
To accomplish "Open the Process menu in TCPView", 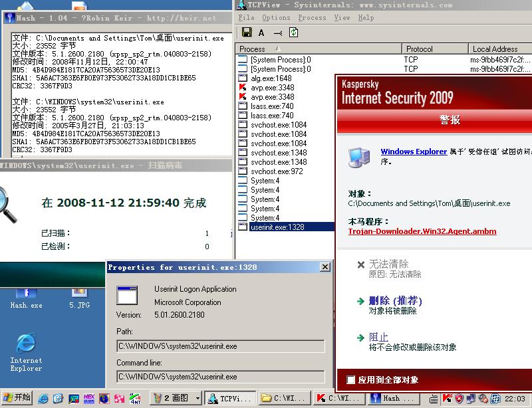I will coord(312,18).
